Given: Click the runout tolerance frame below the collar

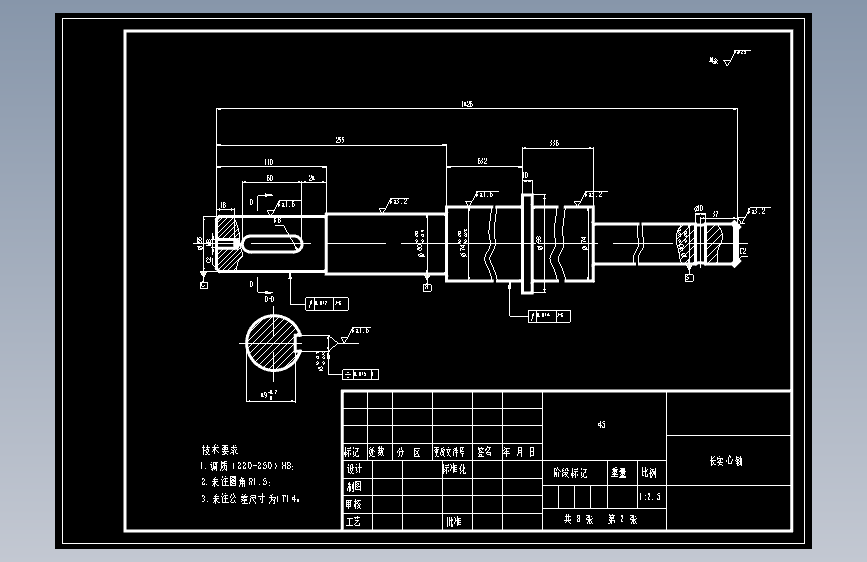Looking at the screenshot, I should [549, 316].
